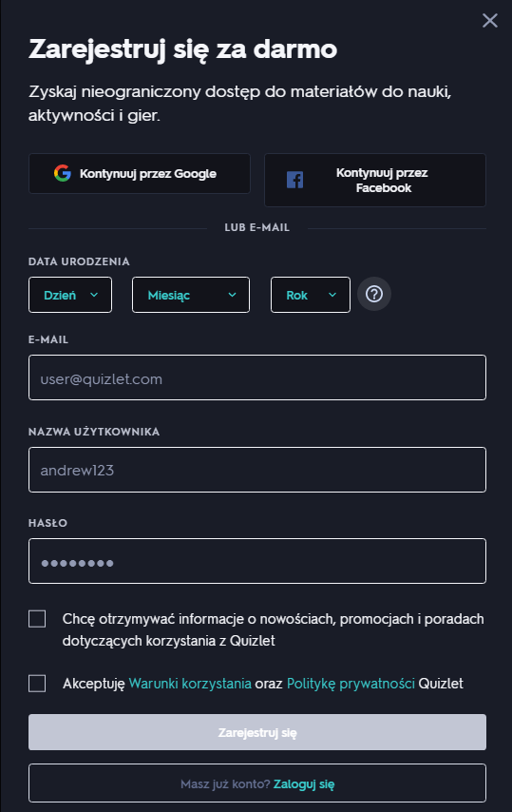Open the Warunki korzystania link
Viewport: 512px width, 812px height.
(190, 684)
